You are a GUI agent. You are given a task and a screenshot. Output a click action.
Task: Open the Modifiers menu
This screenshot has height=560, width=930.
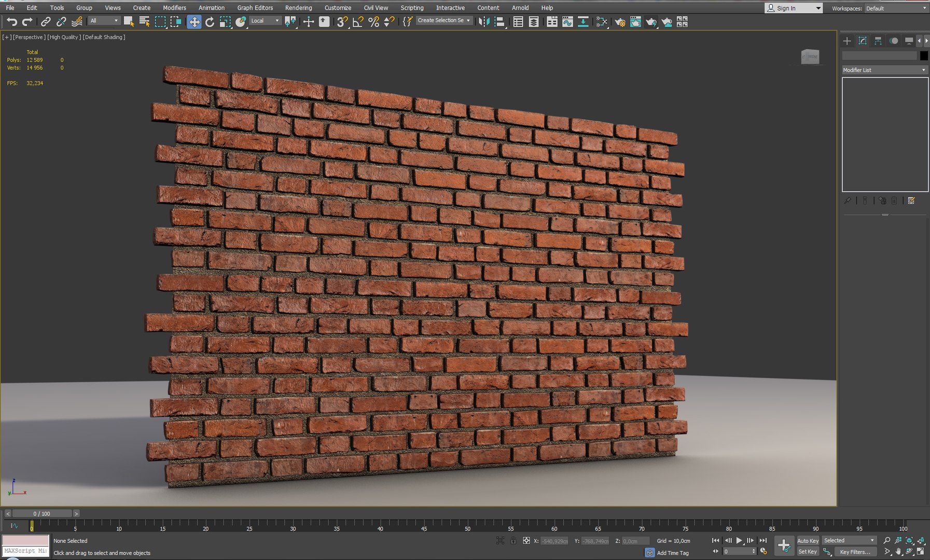tap(174, 8)
